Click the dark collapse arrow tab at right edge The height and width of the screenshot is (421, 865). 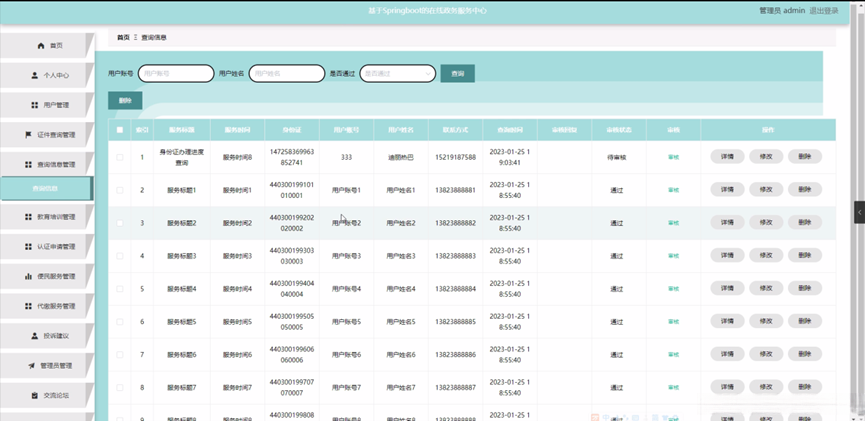(859, 212)
